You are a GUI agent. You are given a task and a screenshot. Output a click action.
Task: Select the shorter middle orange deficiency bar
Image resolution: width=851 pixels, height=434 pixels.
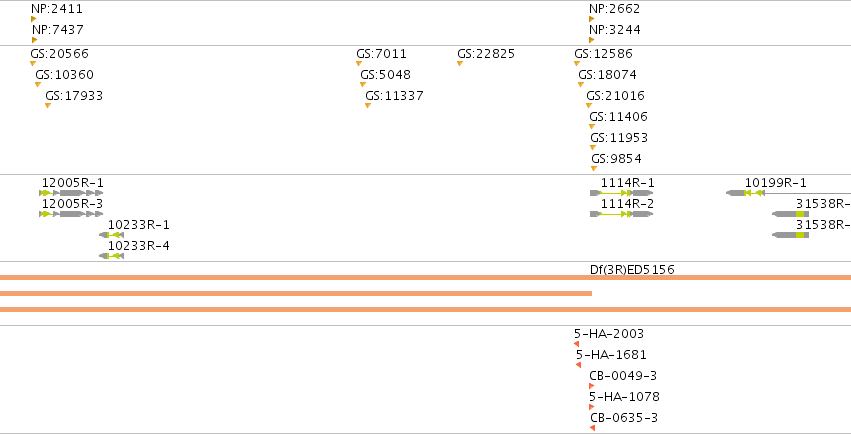click(x=296, y=293)
